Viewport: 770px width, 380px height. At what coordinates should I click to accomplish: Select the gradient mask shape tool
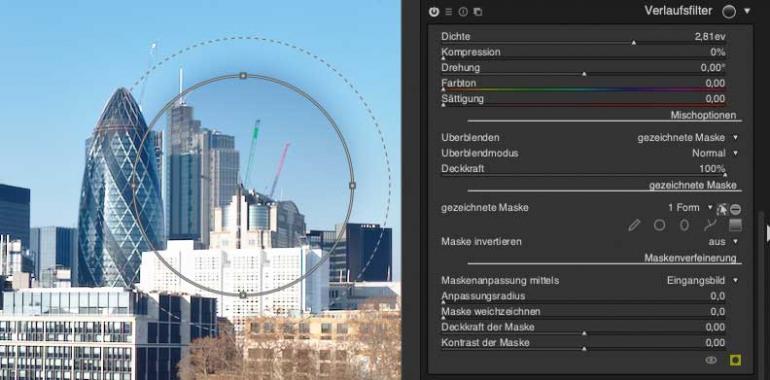coord(735,225)
